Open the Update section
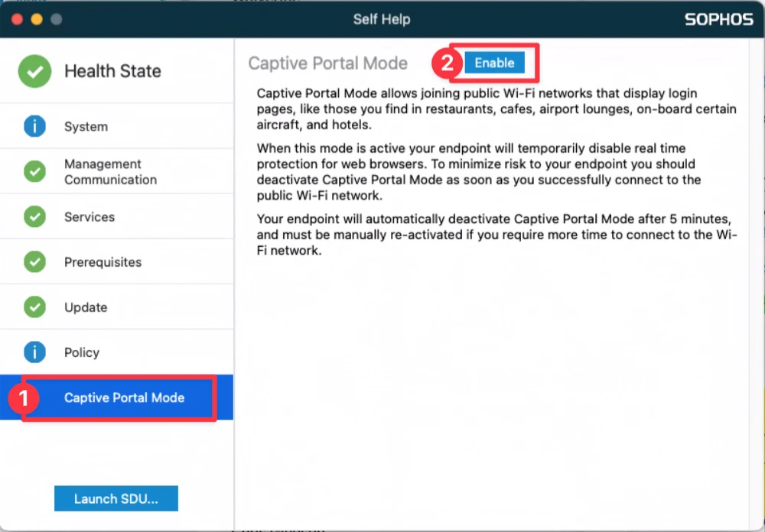765x532 pixels. pyautogui.click(x=85, y=307)
